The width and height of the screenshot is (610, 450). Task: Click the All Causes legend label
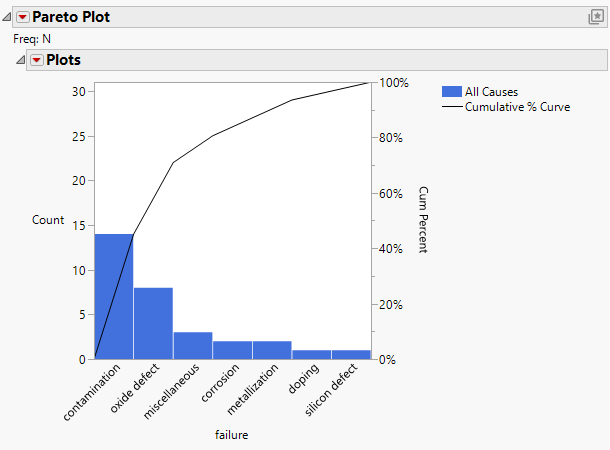491,91
